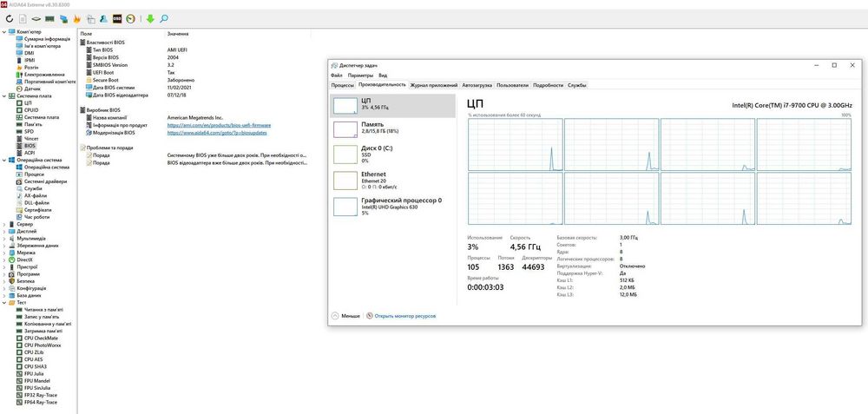Image resolution: width=868 pixels, height=414 pixels.
Task: Click the green down-arrow BIOS updates icon
Action: coord(150,19)
